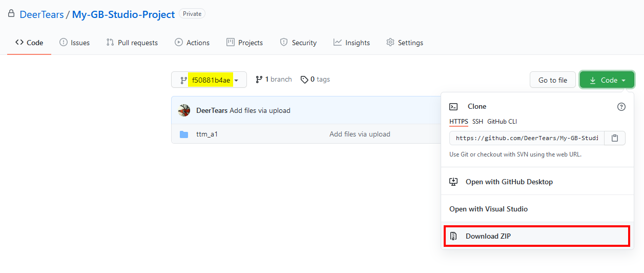The image size is (644, 273).
Task: Click the branch icon beside 1 branch
Action: (259, 80)
